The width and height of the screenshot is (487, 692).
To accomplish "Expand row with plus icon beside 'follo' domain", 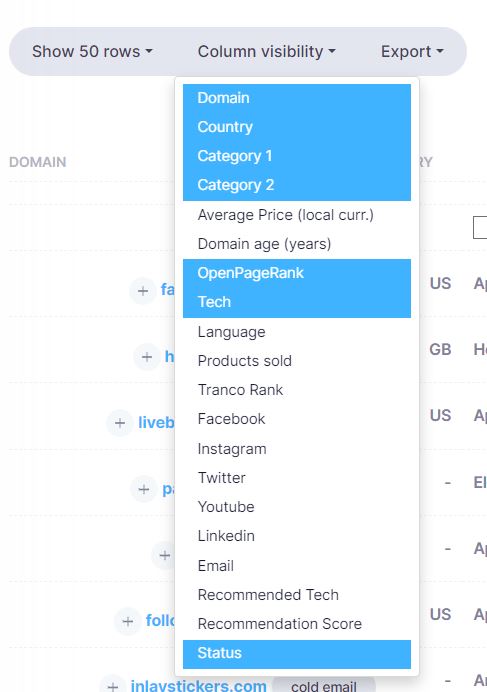I will click(x=128, y=621).
